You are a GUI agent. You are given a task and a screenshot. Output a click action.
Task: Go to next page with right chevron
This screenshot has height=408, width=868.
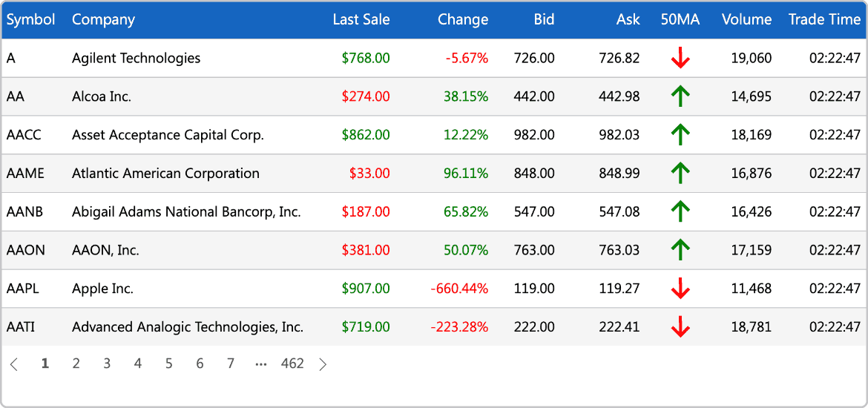click(x=323, y=363)
